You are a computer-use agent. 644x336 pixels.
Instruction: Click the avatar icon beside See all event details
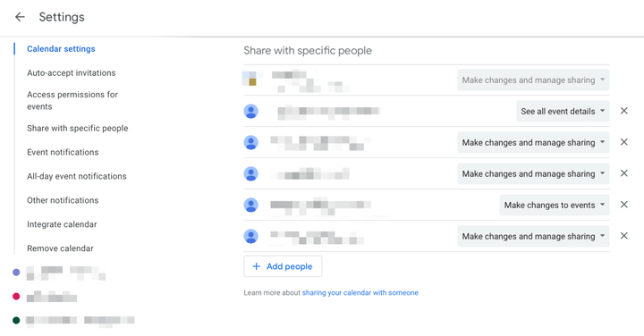tap(251, 111)
